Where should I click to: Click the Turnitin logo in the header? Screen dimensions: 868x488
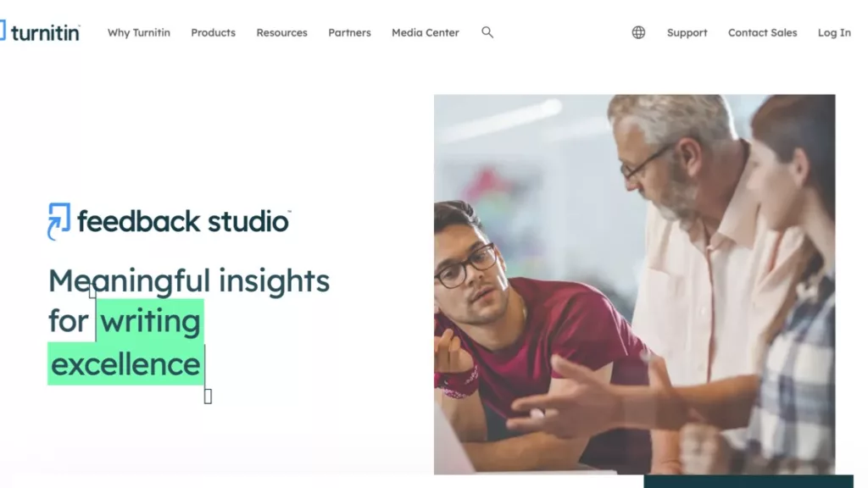(x=40, y=32)
